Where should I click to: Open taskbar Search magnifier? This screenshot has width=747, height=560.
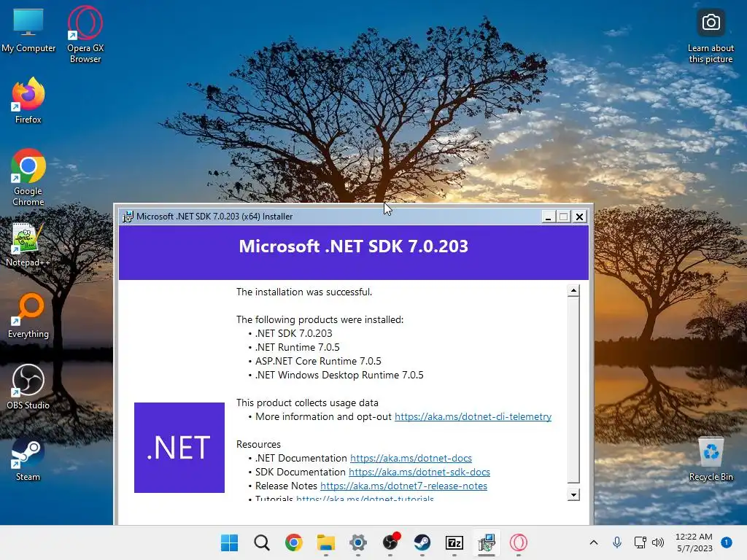click(262, 542)
